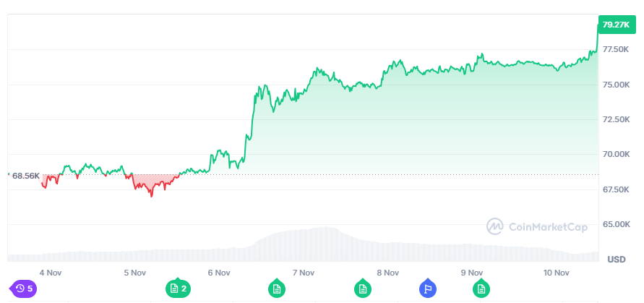Viewport: 644px width, 303px height.
Task: Click the blue flag event marker
Action: 428,289
